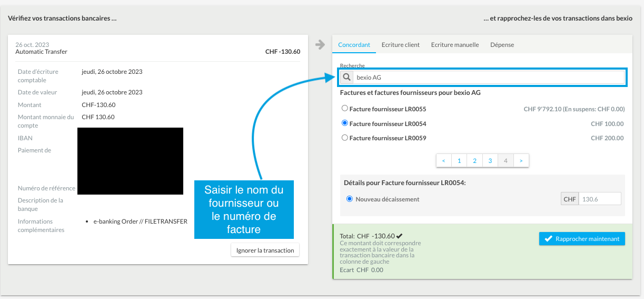
Task: Click the CHF amount field showing 130.6
Action: 600,199
